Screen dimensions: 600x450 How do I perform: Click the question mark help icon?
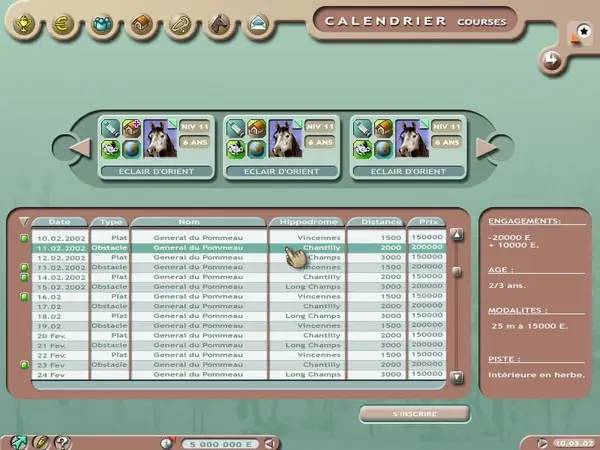point(62,442)
